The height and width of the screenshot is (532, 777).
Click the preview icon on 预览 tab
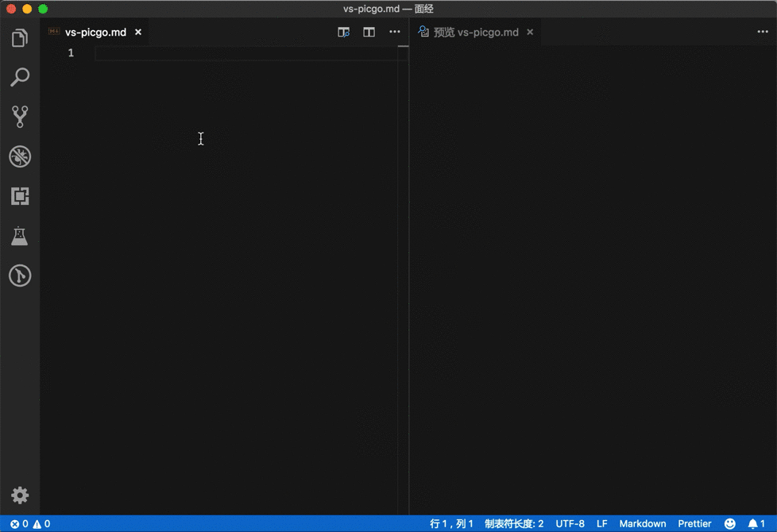point(423,32)
